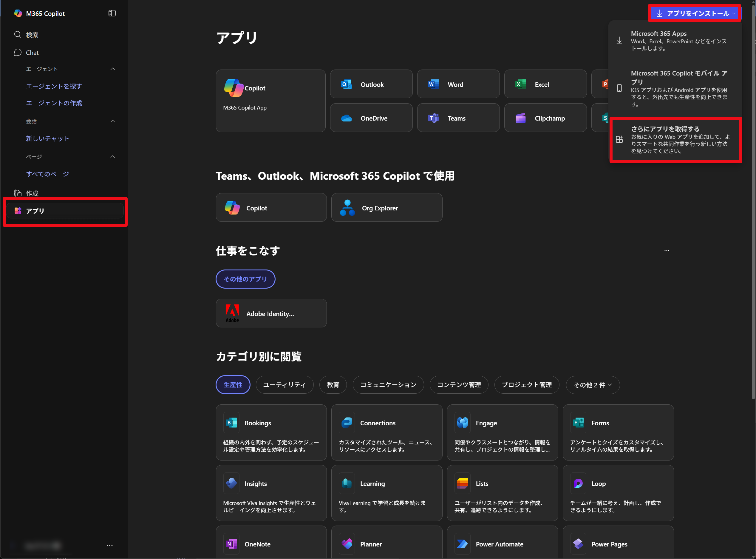Viewport: 756px width, 559px height.
Task: Select the その他のアプリ filter pill
Action: [x=245, y=279]
